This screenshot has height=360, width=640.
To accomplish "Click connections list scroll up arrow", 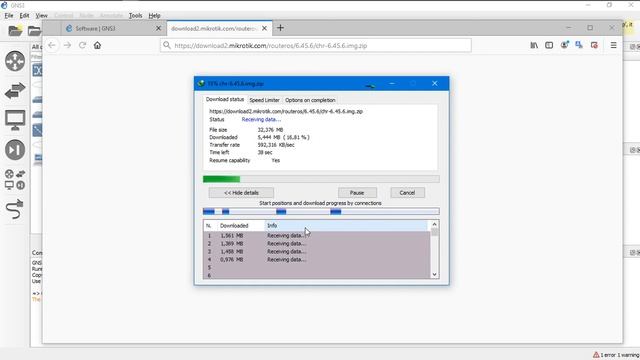I will [434, 224].
